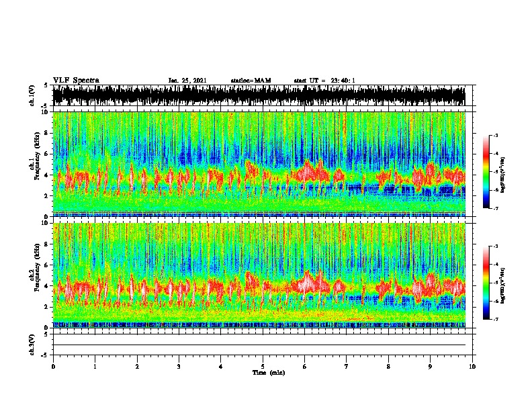Click time axis tick label "9"
532x411 pixels.
430,367
